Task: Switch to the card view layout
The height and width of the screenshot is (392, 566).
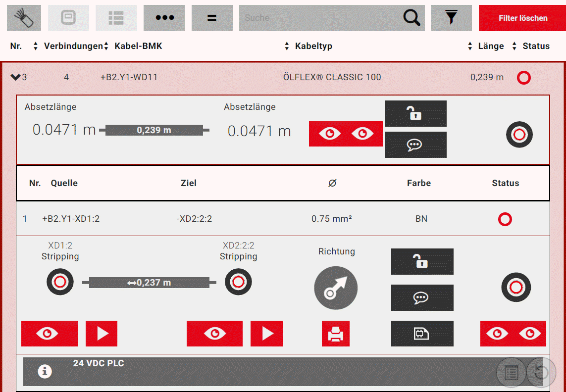Action: [x=68, y=18]
